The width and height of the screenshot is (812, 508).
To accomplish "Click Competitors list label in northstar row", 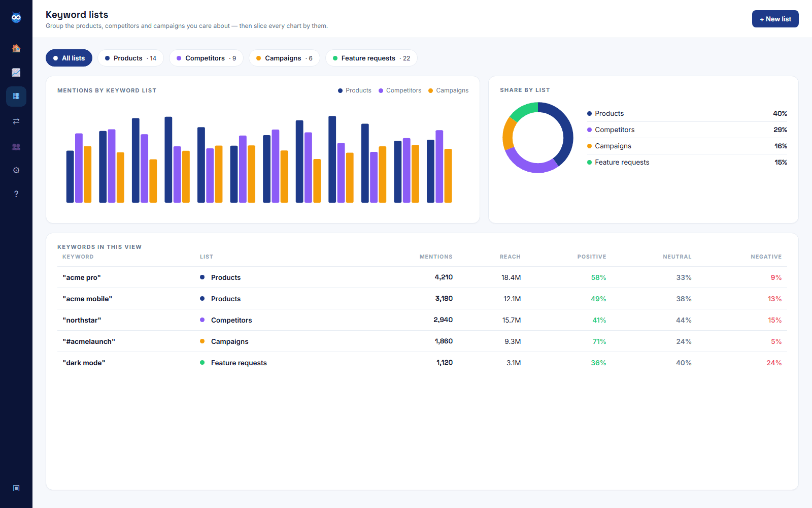I will pos(231,320).
